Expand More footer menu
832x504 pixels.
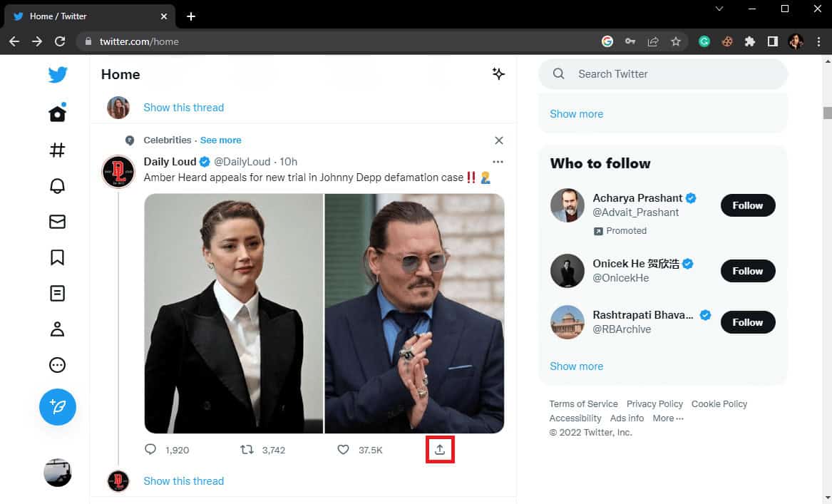(668, 418)
